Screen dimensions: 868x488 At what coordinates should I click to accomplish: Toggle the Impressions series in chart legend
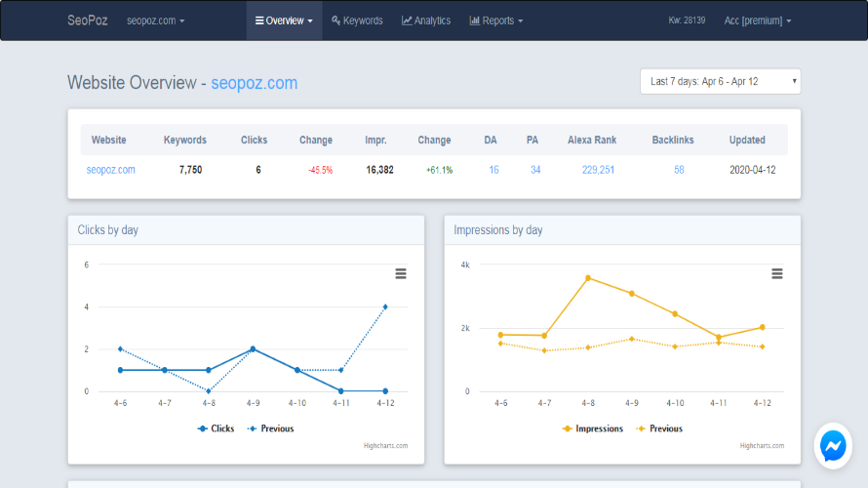click(x=592, y=428)
